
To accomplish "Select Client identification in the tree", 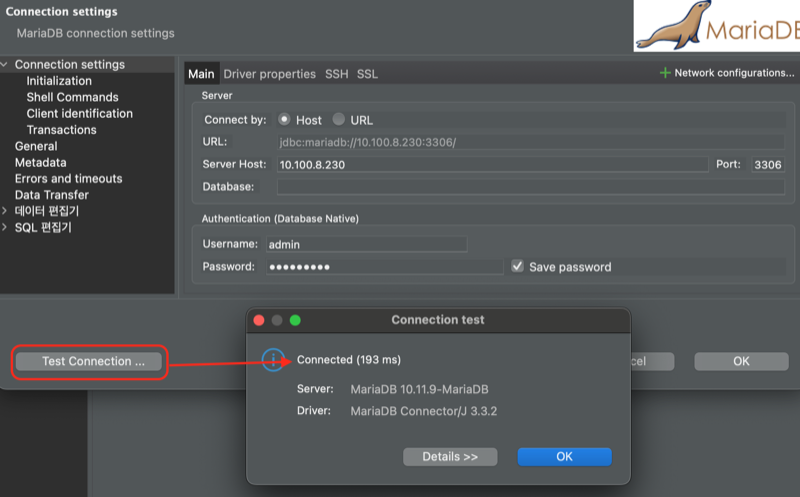I will pos(80,114).
